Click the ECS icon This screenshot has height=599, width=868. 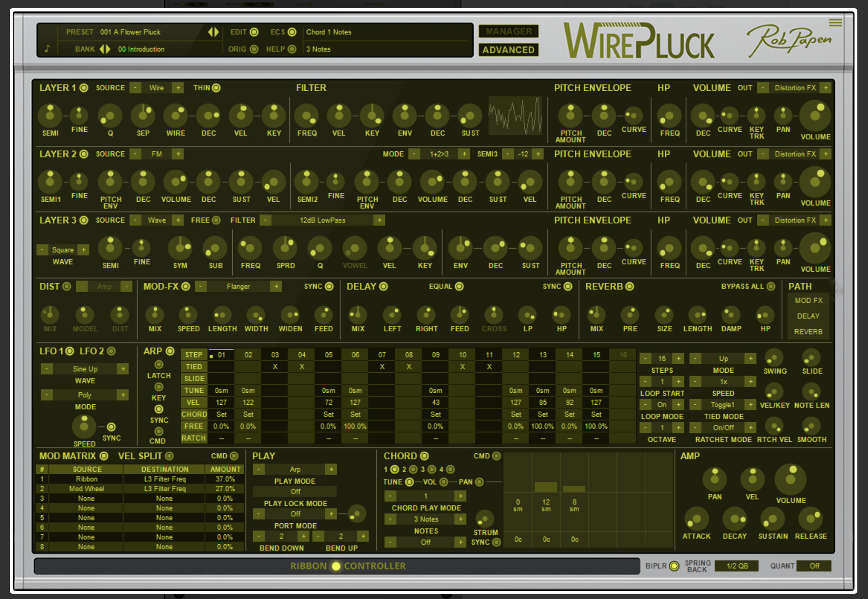[291, 32]
